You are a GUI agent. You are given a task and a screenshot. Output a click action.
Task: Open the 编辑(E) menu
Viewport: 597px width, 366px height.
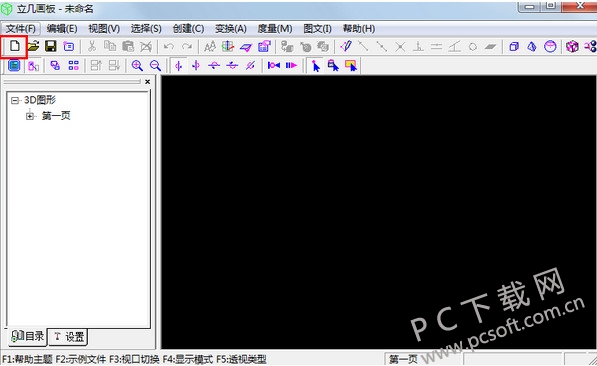pyautogui.click(x=62, y=29)
